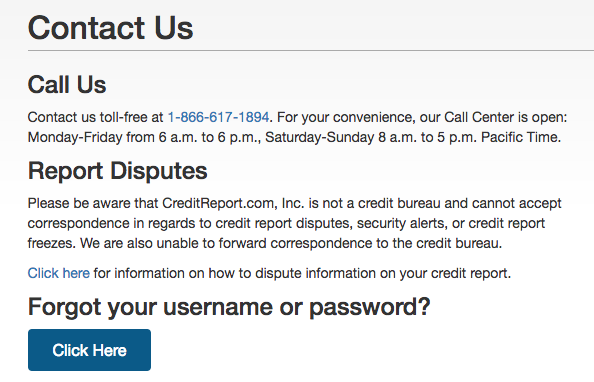The image size is (594, 382).
Task: Click "Please be aware that" paragraph start
Action: click(x=93, y=204)
